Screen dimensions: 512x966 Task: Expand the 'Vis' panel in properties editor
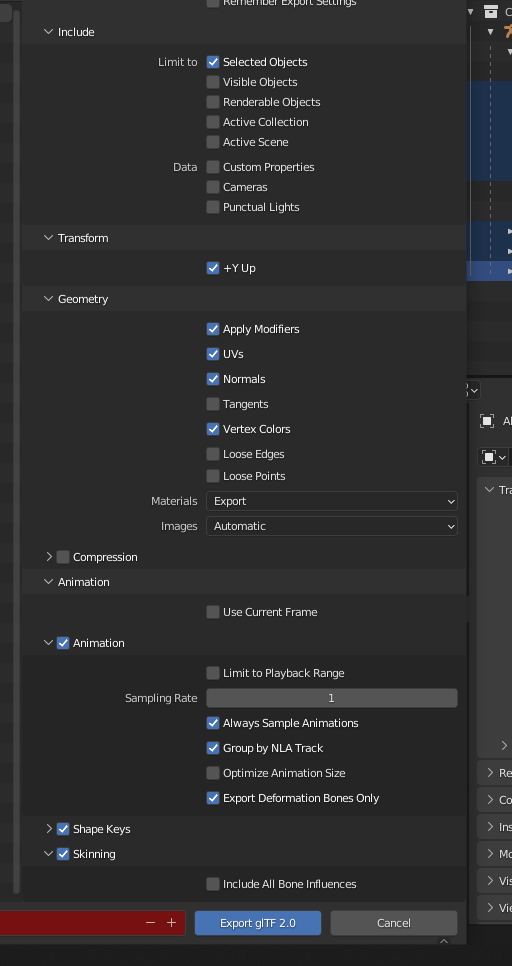(490, 880)
